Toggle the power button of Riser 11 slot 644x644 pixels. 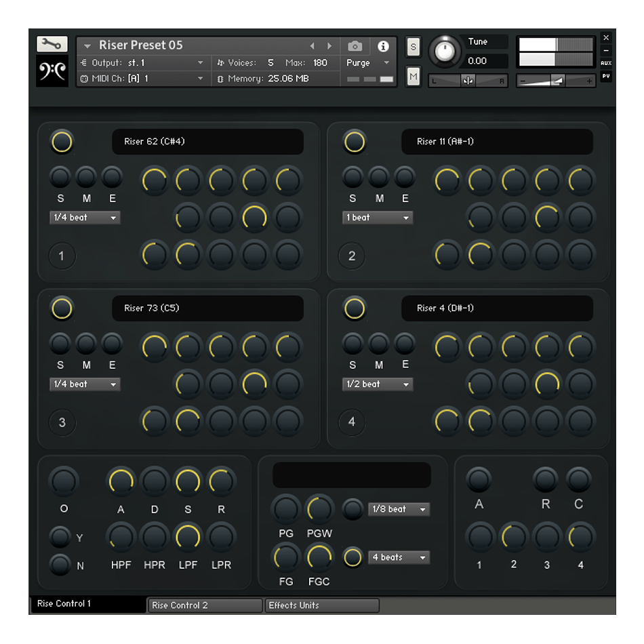click(x=355, y=142)
